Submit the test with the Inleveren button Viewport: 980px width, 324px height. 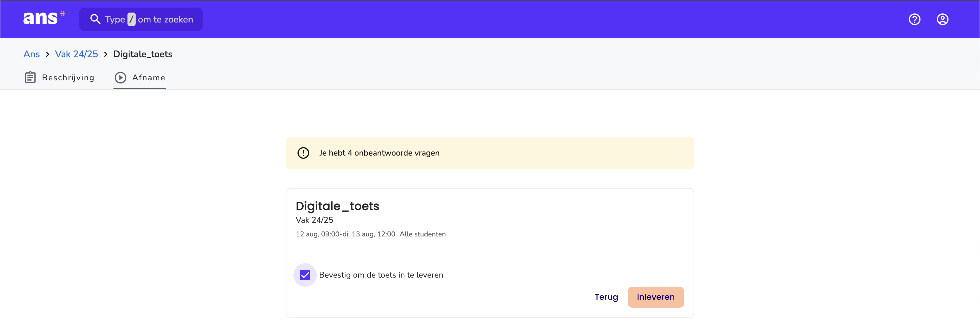click(655, 297)
